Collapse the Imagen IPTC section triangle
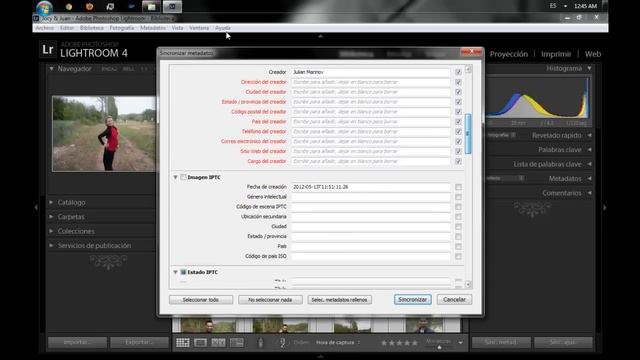This screenshot has height=360, width=640. tap(175, 177)
